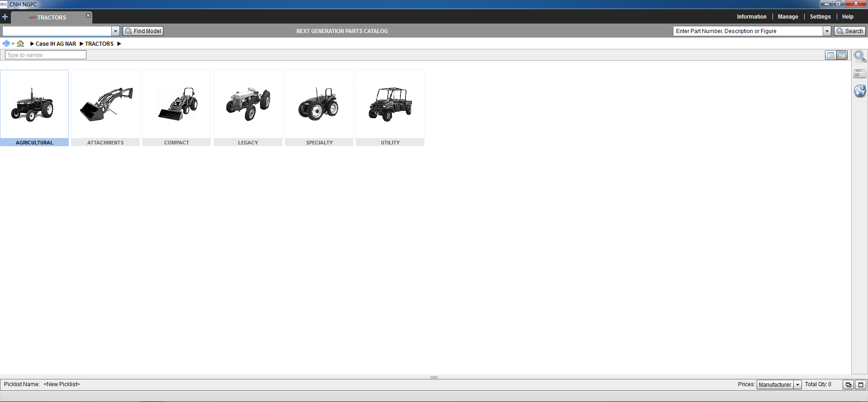Click the blue back arrow icon
Viewport: 868px width, 402px height.
click(x=6, y=43)
